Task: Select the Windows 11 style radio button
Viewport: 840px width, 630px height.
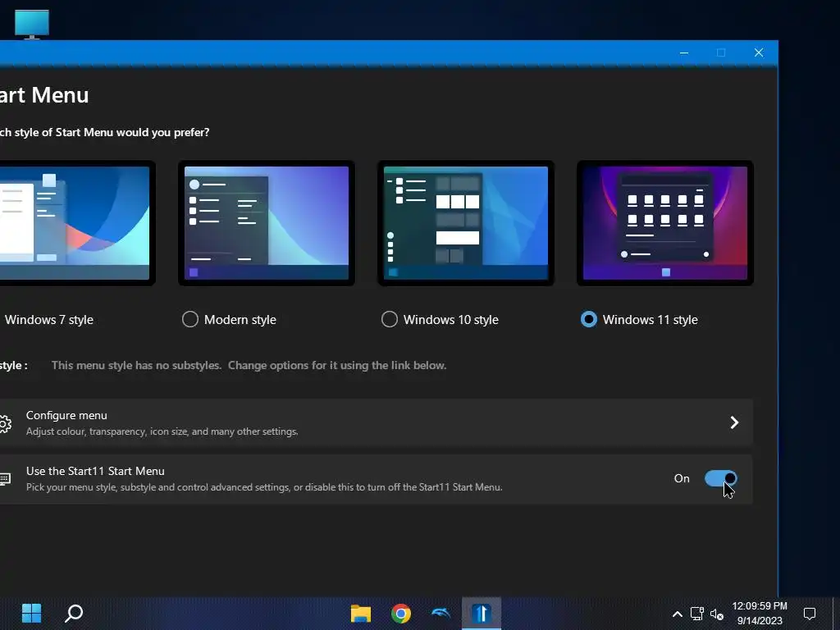Action: [x=588, y=319]
